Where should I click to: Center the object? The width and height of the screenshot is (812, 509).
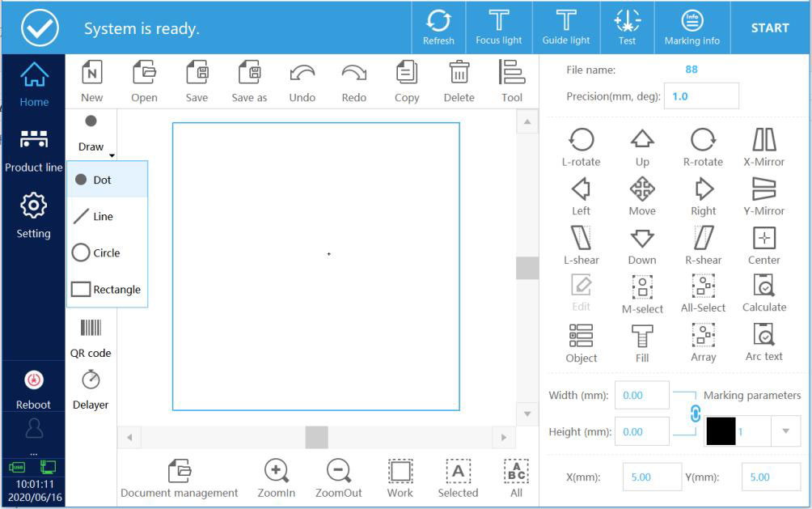click(x=763, y=245)
